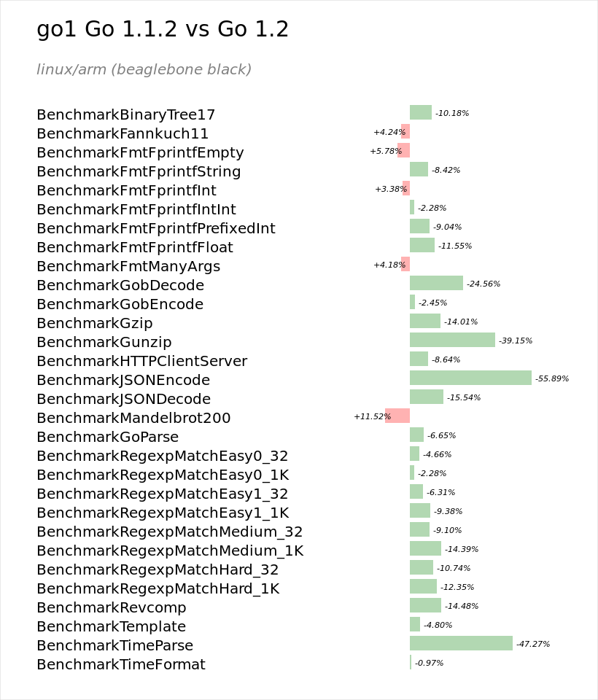
Task: Click the BenchmarkTimeFormat label
Action: (x=121, y=664)
